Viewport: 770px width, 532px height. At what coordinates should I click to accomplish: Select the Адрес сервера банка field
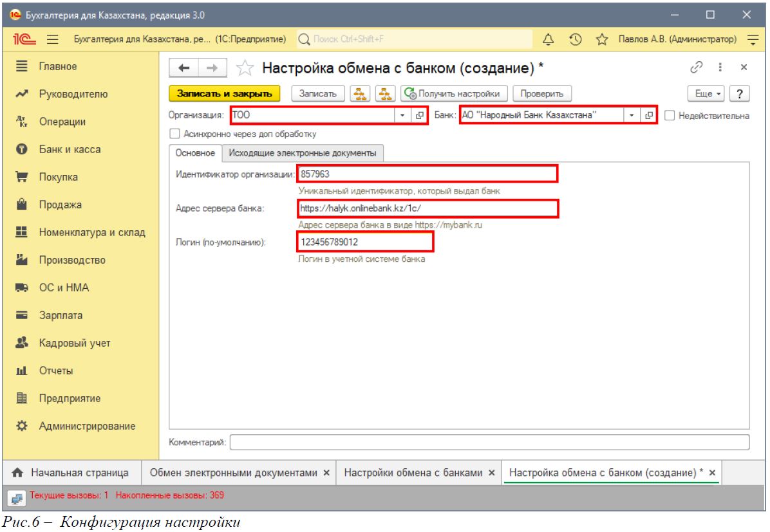(x=427, y=208)
